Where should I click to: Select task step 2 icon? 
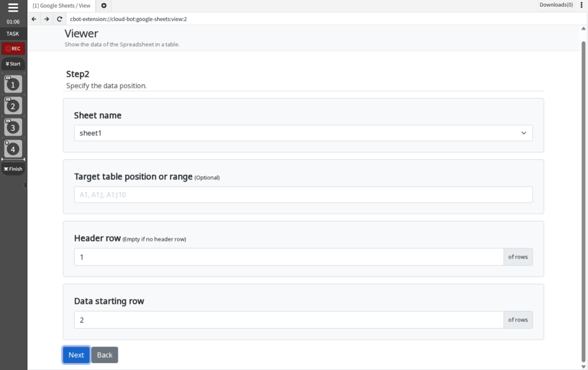[13, 106]
